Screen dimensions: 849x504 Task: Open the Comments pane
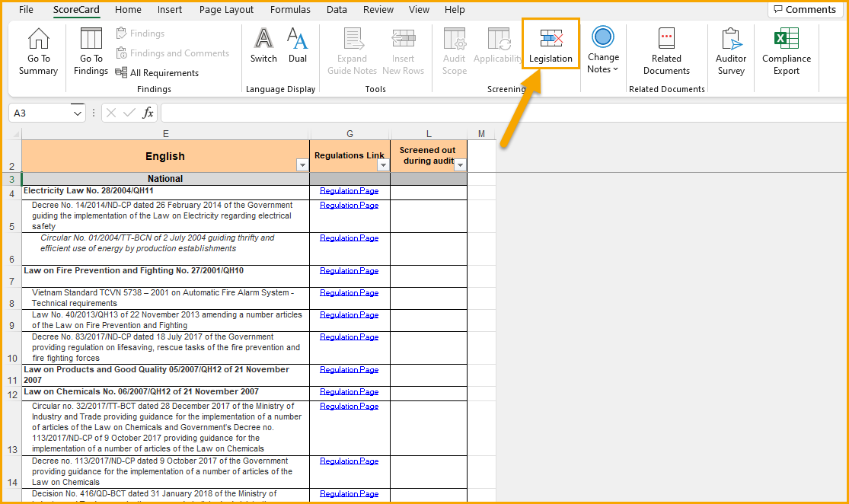(805, 9)
